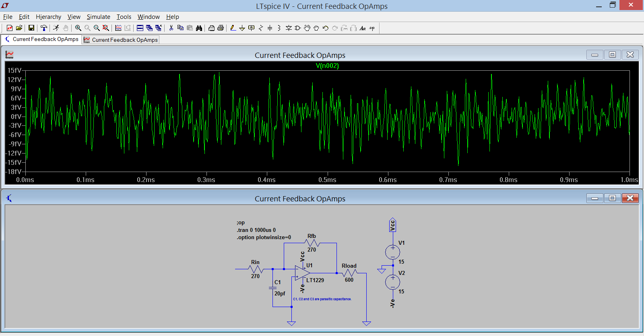Viewport: 644px width, 336px height.
Task: Zoom in with the magnifier plus icon
Action: click(78, 28)
